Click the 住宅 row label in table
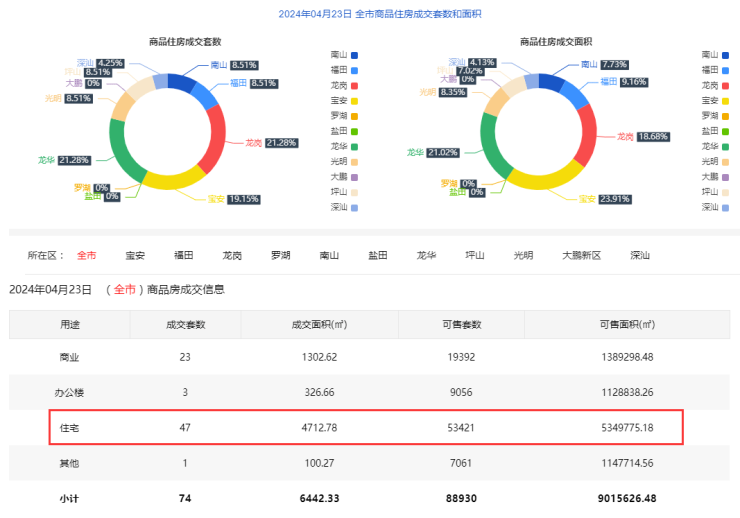Screen dimensions: 740x518 coord(70,427)
